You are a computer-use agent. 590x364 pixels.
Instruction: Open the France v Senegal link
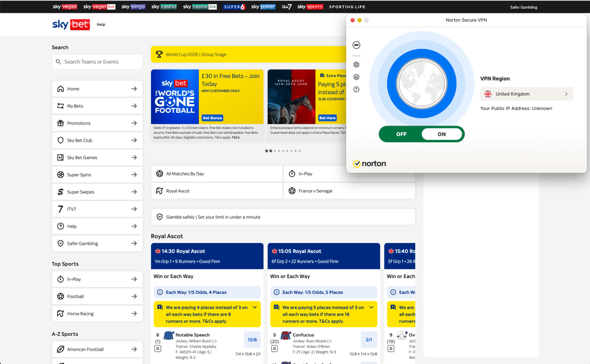pos(349,191)
